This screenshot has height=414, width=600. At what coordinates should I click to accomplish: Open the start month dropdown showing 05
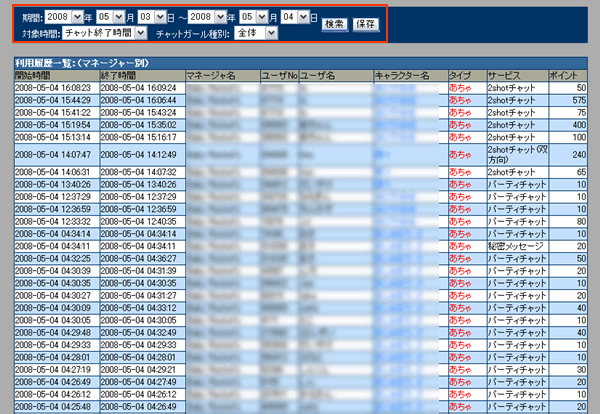(110, 18)
